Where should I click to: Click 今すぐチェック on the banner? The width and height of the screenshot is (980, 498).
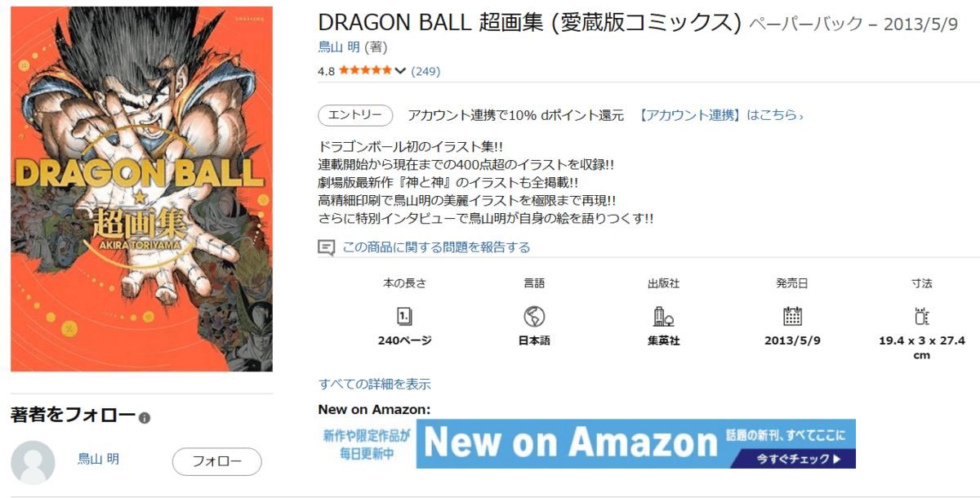(x=799, y=459)
